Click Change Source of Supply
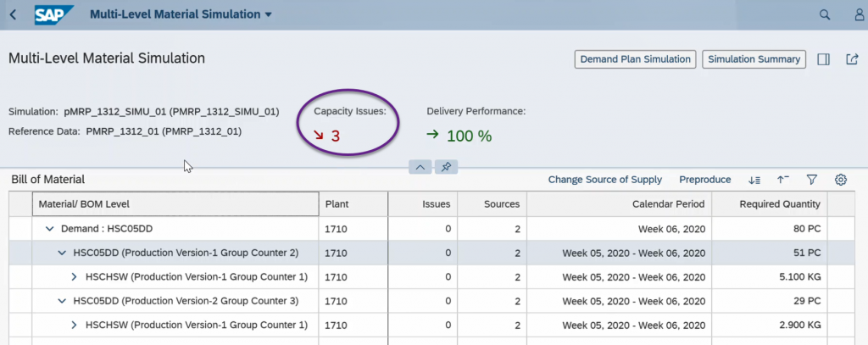Screen dimensions: 868x345 pos(605,180)
